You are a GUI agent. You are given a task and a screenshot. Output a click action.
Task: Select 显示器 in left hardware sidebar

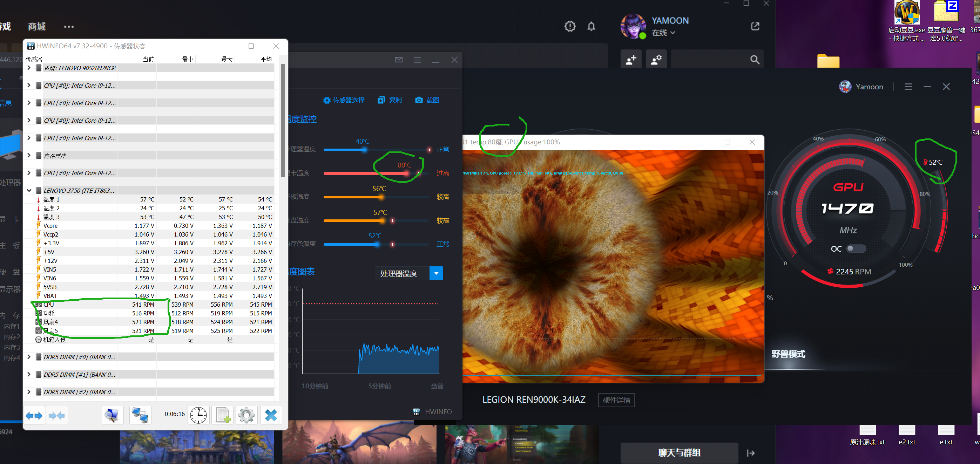tap(10, 289)
